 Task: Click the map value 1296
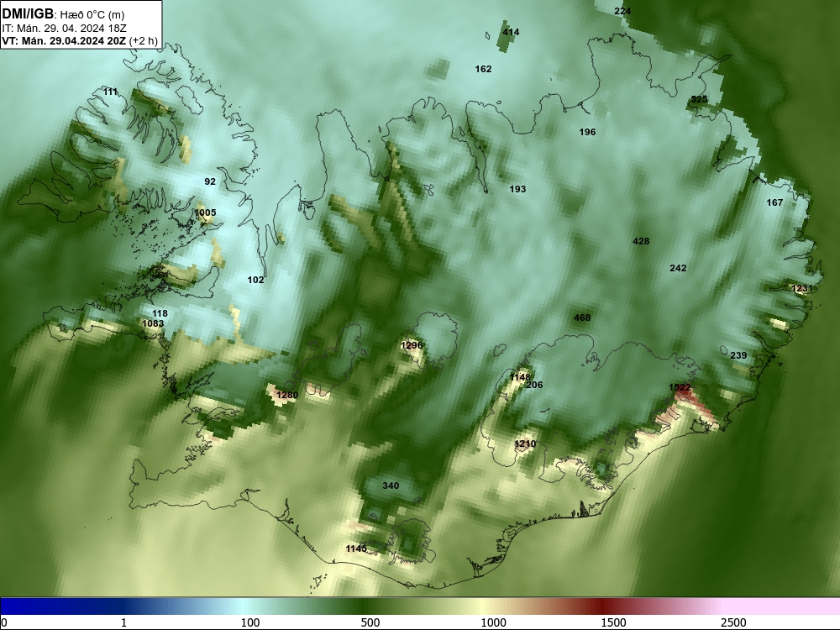pos(412,345)
